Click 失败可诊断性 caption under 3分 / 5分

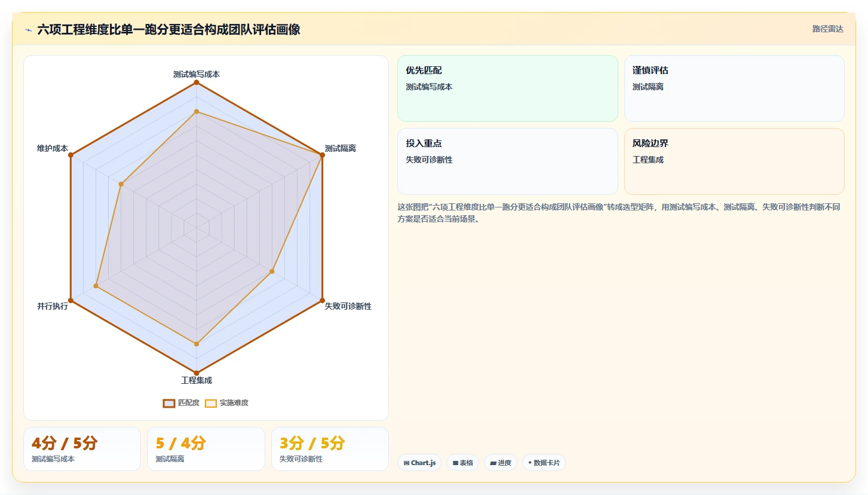pos(301,459)
